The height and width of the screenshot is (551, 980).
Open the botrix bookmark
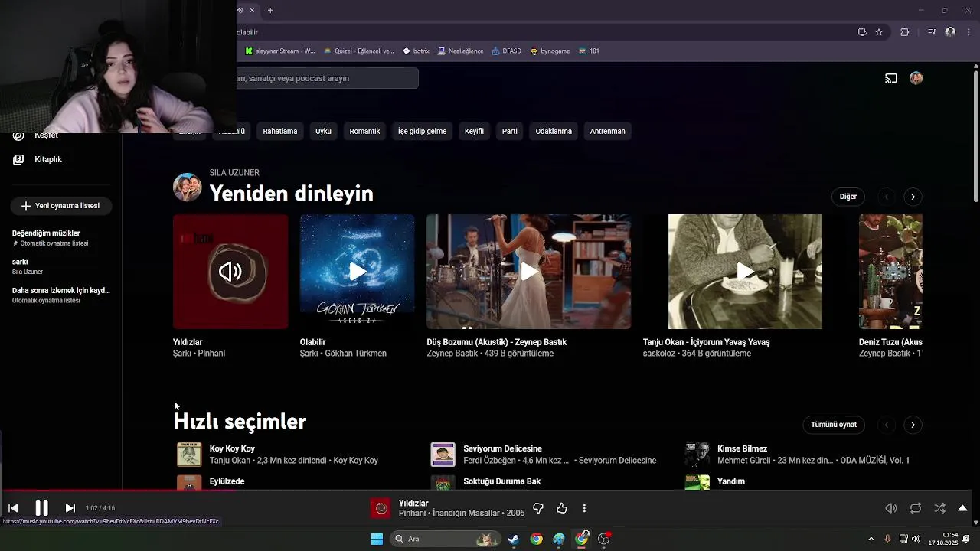416,51
